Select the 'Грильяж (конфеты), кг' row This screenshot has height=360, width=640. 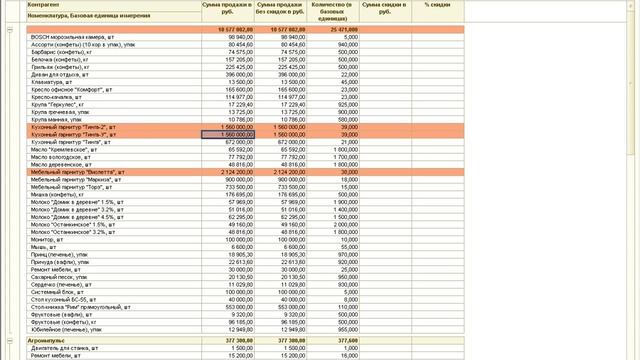(x=245, y=67)
